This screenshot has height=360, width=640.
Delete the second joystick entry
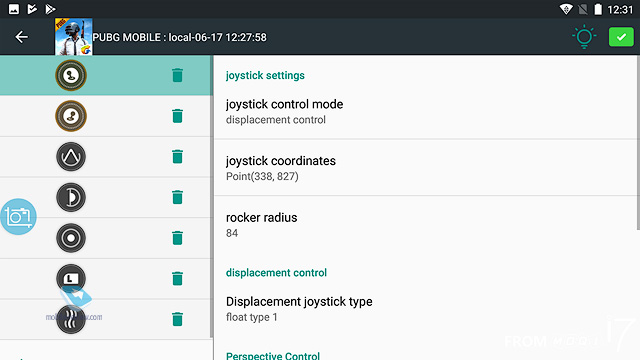[177, 116]
